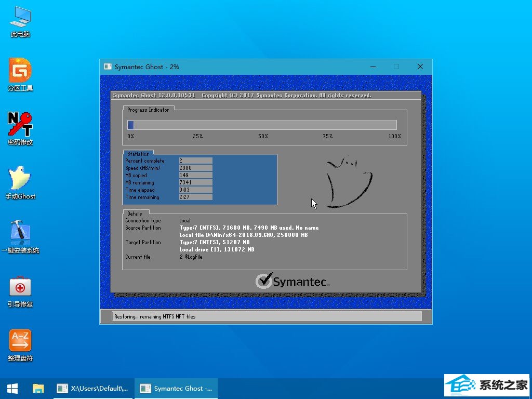Click the Speed (MB/min) value field
Viewport: 532px width, 399px height.
[195, 168]
